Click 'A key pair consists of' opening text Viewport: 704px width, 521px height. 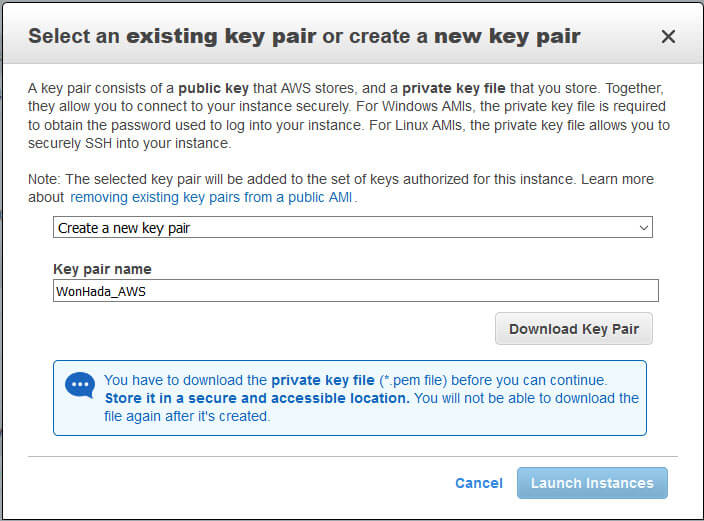point(101,88)
